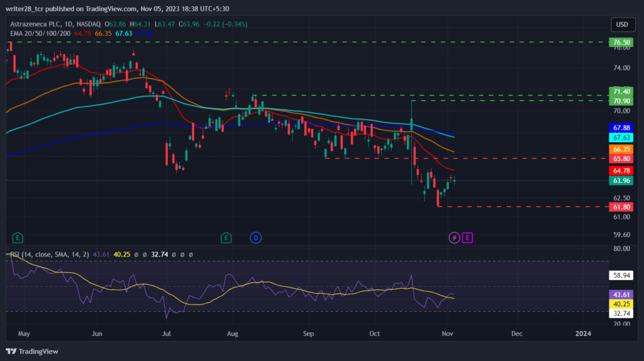Click the Jul label on time axis

click(166, 334)
